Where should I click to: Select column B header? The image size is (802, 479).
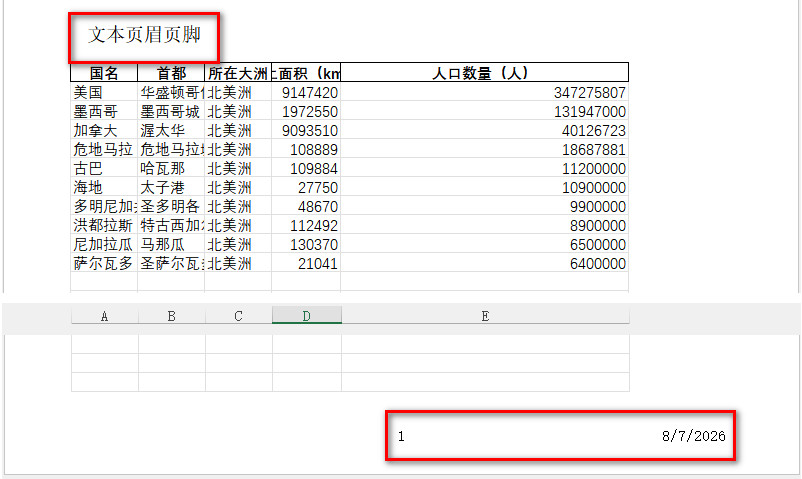(171, 316)
